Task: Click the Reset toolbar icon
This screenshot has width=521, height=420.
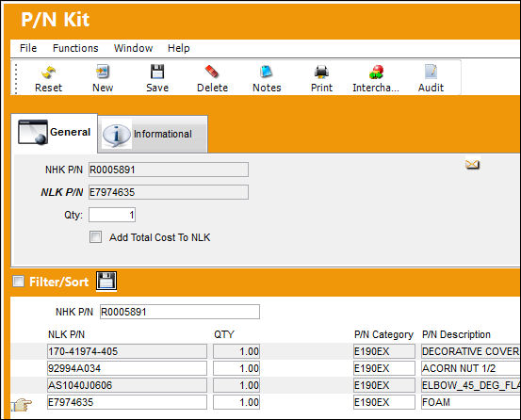Action: pos(48,73)
